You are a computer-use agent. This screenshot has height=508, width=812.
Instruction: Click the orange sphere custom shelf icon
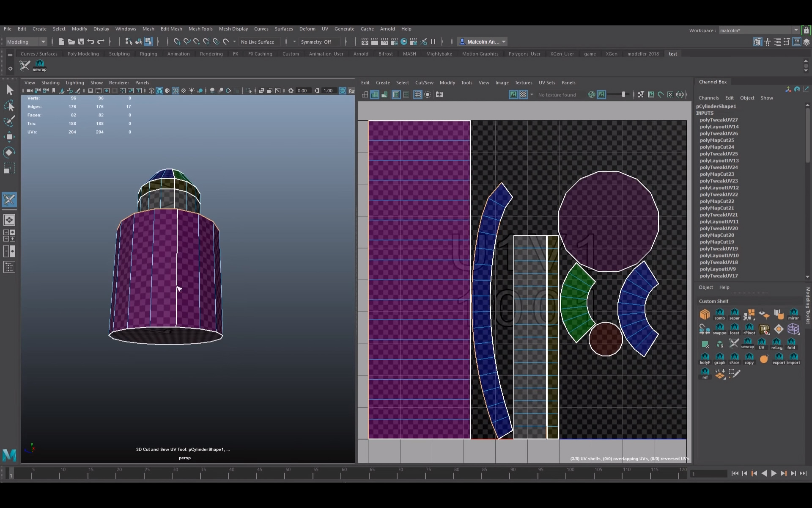click(764, 359)
